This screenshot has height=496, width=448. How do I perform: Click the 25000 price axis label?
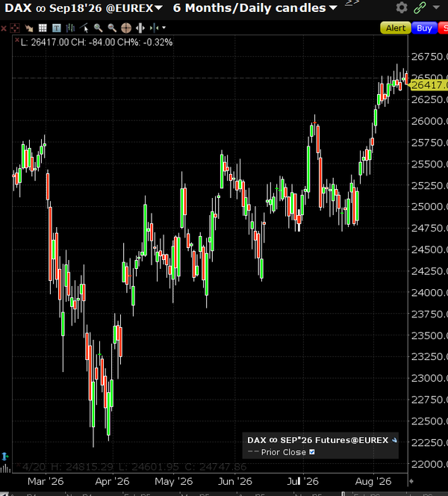429,207
